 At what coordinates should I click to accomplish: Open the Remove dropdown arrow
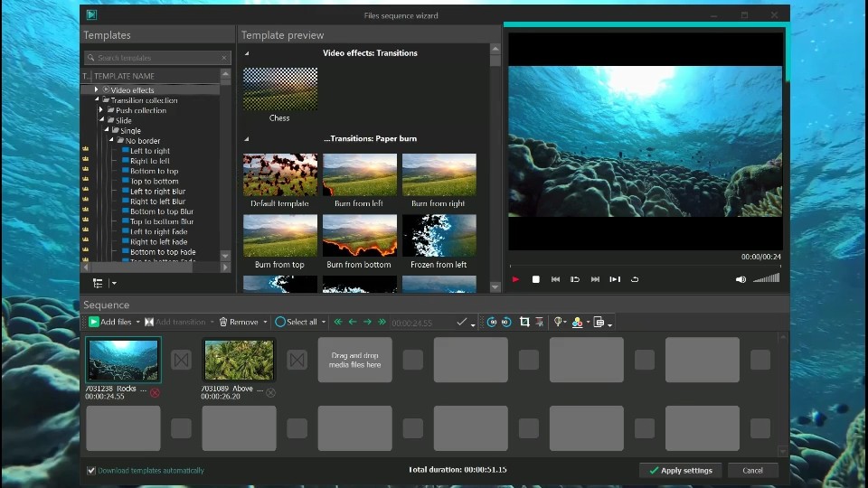click(265, 323)
